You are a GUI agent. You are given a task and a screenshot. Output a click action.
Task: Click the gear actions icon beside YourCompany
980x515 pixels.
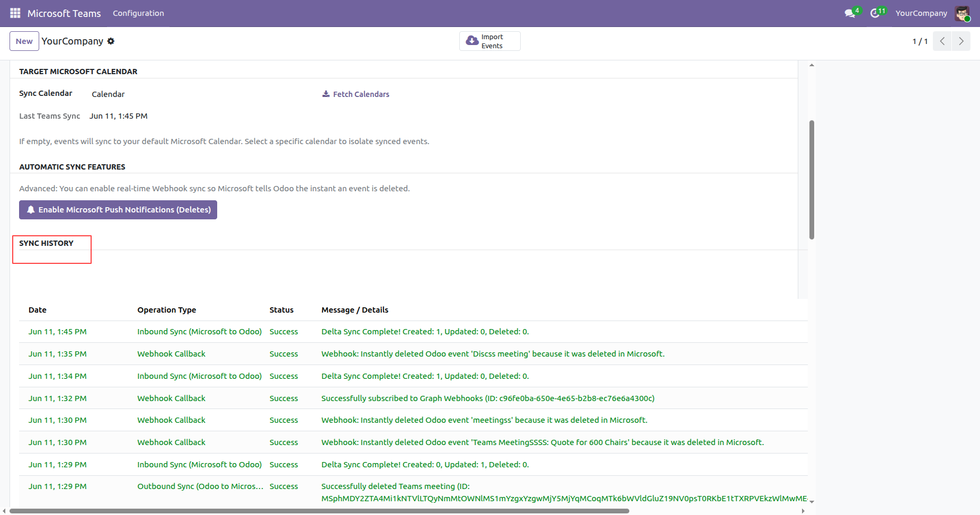(111, 41)
